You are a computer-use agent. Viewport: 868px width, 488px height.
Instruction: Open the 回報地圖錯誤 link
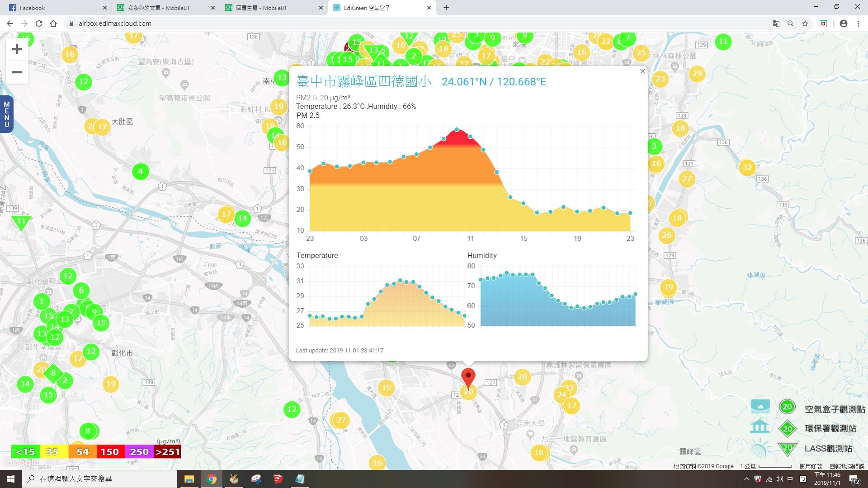[847, 466]
